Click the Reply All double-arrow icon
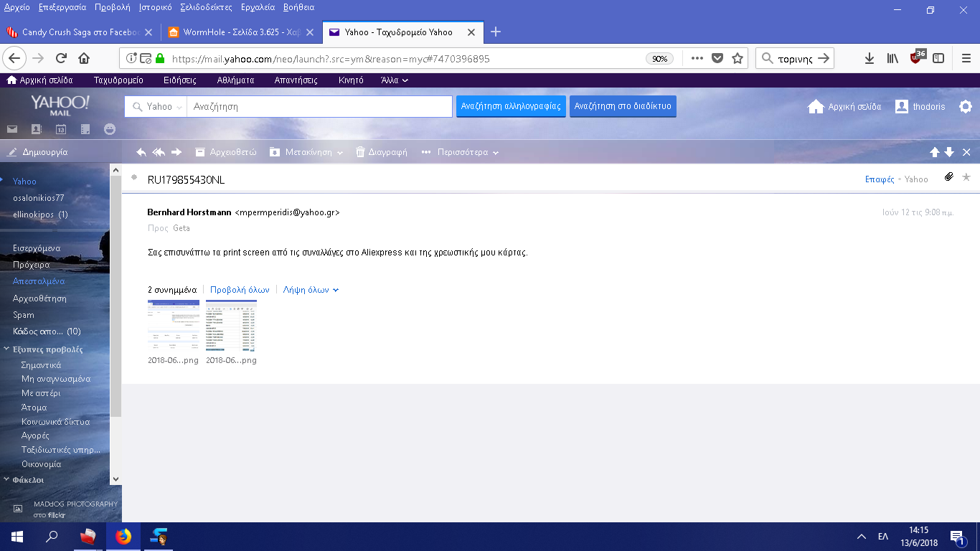Viewport: 980px width, 551px height. pyautogui.click(x=159, y=152)
